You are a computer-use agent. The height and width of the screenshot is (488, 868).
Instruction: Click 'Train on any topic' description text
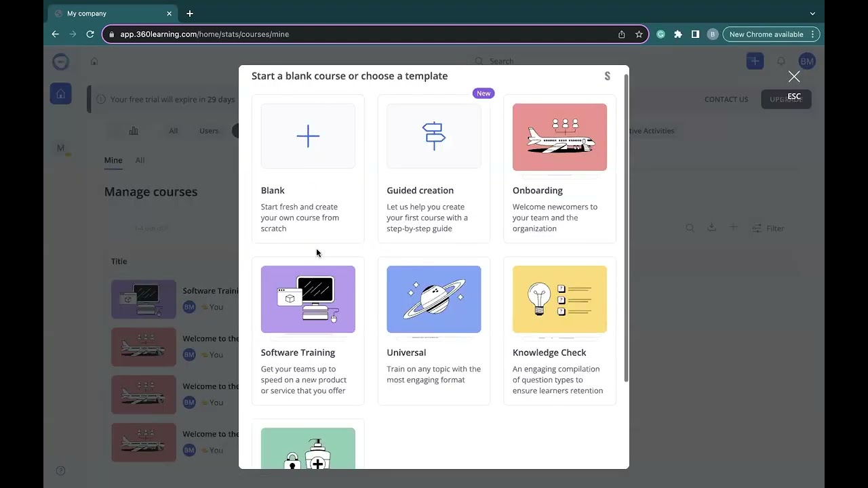(x=434, y=374)
